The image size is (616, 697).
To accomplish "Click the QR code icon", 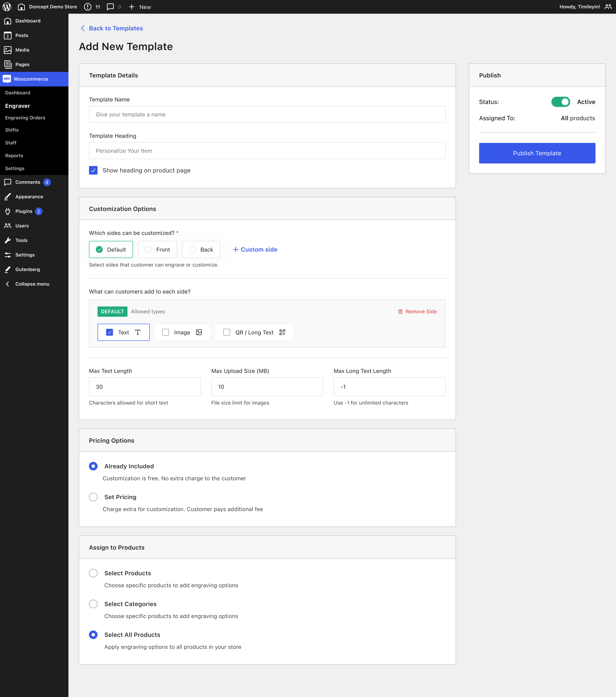I will coord(282,332).
